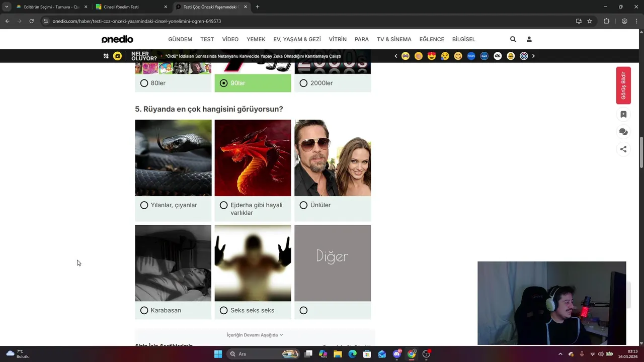Go back with Chrome back arrow
This screenshot has height=362, width=644.
[x=7, y=21]
